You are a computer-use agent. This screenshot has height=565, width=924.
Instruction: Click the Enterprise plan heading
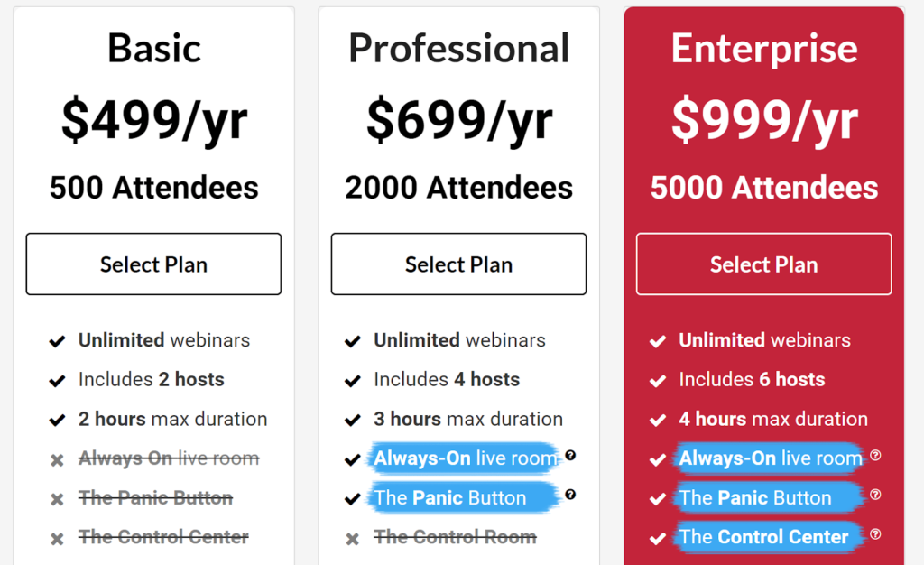[x=764, y=49]
